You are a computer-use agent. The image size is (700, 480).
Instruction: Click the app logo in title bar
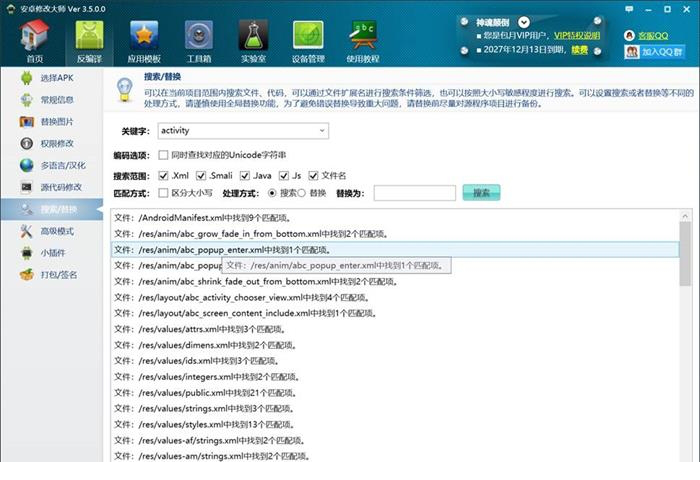10,8
